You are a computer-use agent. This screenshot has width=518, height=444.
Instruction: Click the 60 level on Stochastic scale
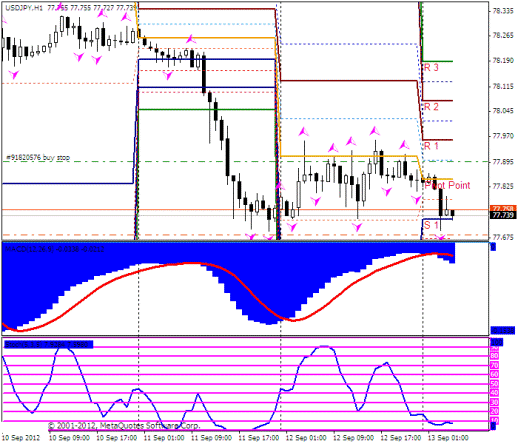495,374
